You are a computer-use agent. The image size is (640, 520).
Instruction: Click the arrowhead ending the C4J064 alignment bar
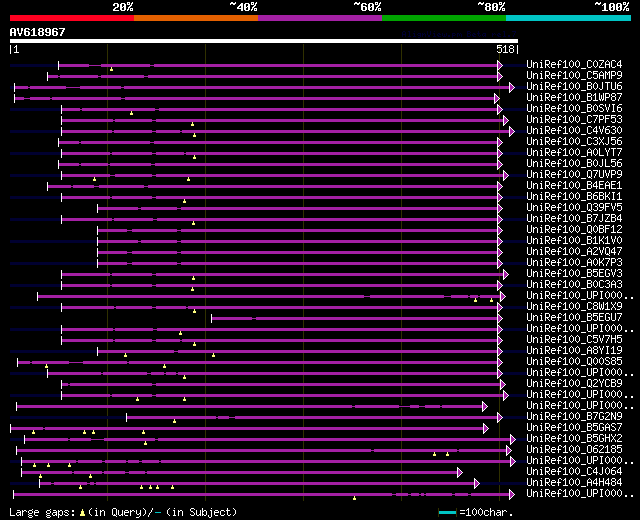click(460, 473)
